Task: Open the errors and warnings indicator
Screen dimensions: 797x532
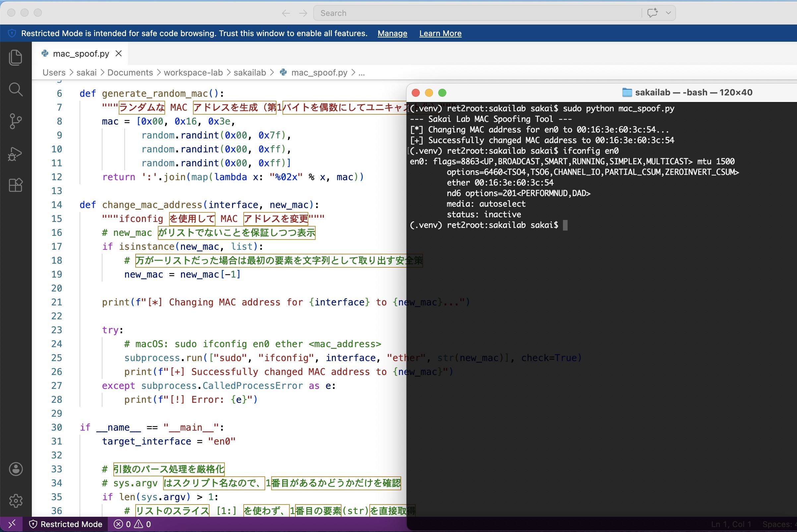Action: pyautogui.click(x=132, y=524)
